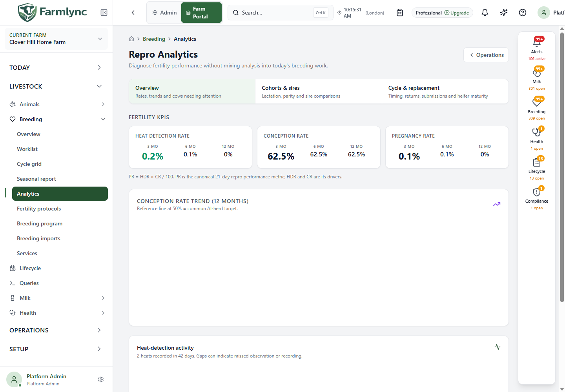Open the AI sparkle assistant icon
Screen dimensions: 565x392
click(504, 13)
